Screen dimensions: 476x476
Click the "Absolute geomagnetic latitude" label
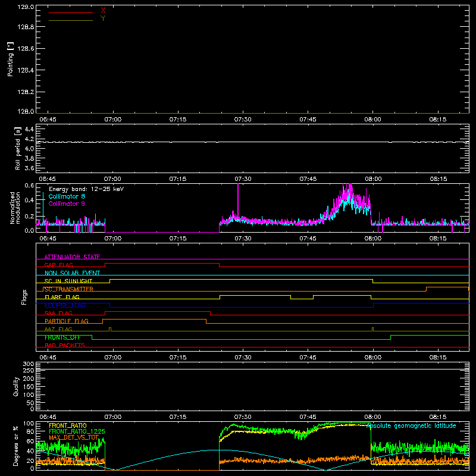(411, 426)
